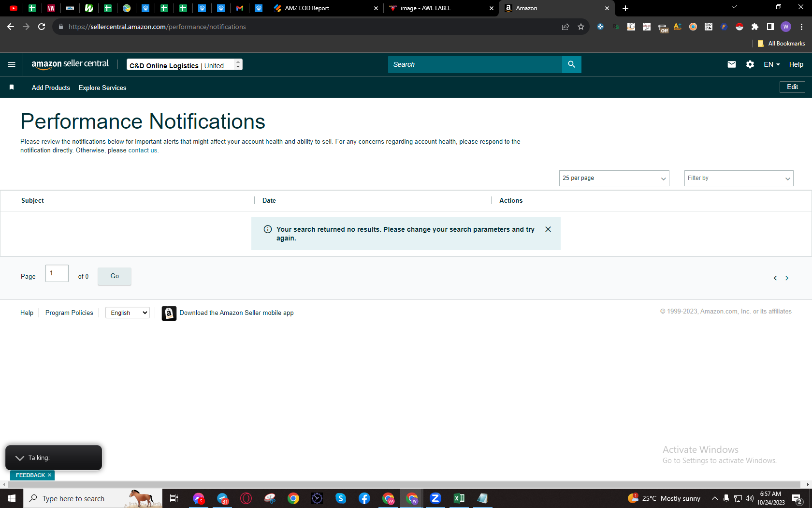Open the Filter by dropdown
The image size is (812, 508).
pyautogui.click(x=739, y=178)
